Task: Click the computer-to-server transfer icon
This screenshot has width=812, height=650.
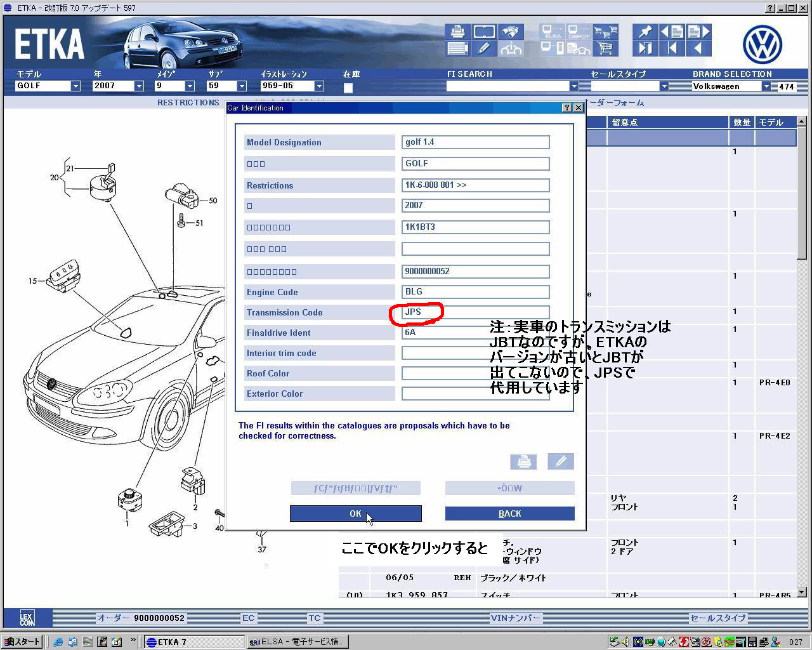Action: click(x=553, y=48)
